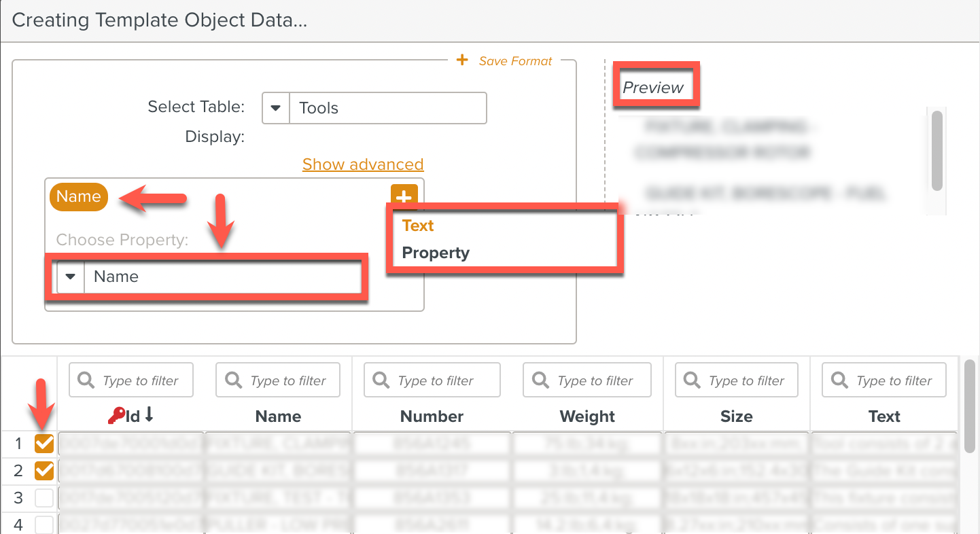Click the orange plus add-item icon
This screenshot has height=534, width=980.
[x=404, y=195]
